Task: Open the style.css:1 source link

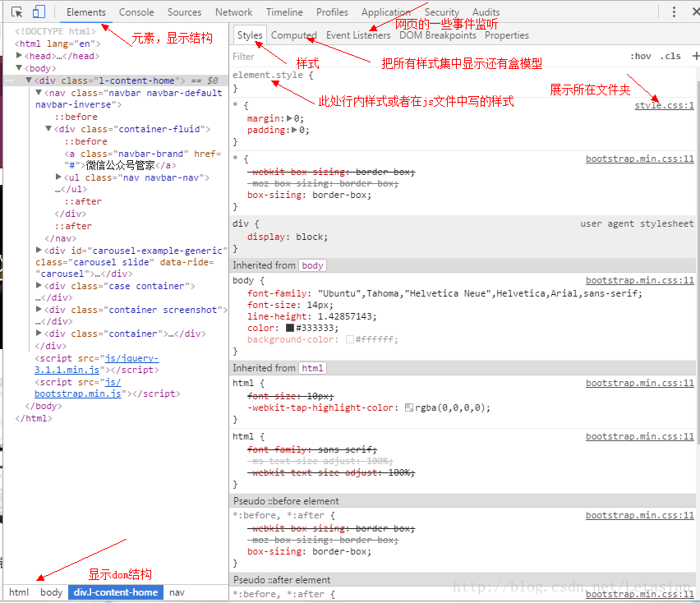Action: coord(665,105)
